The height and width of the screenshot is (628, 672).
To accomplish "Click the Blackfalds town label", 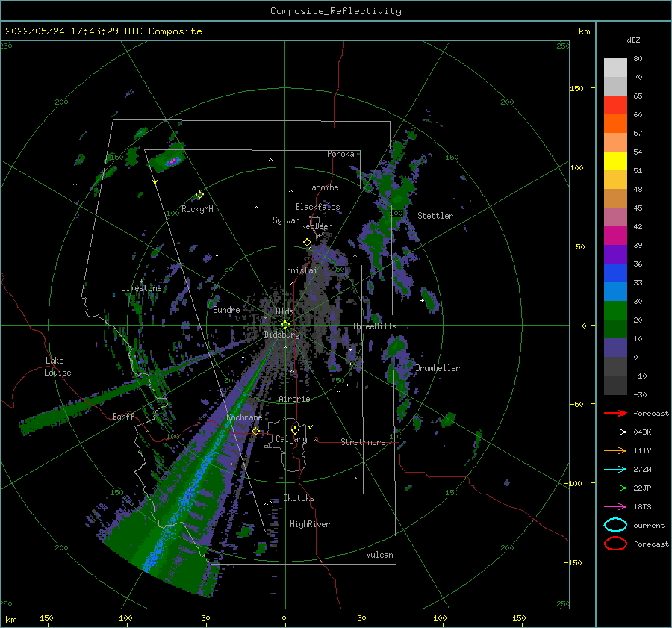I will [317, 207].
